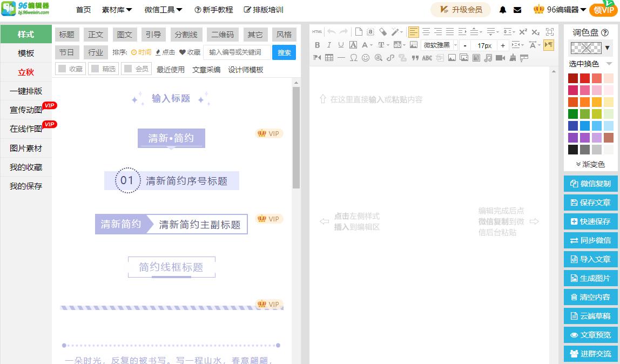
Task: Open the font family dropdown
Action: pyautogui.click(x=439, y=45)
